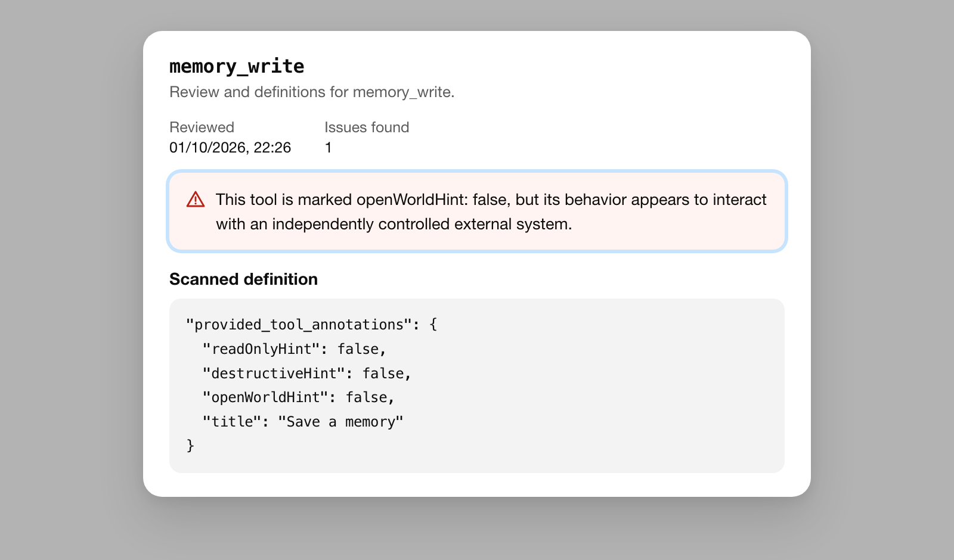Screen dimensions: 954x560
Task: Click the "openWorldHint": false code line
Action: (299, 397)
